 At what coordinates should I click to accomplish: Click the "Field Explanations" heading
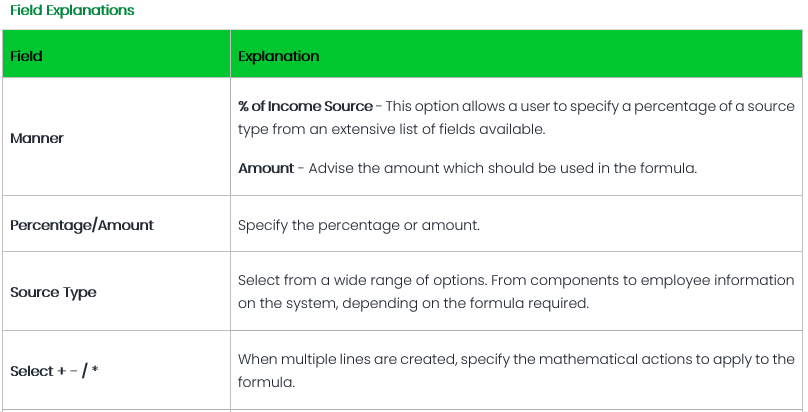[72, 10]
